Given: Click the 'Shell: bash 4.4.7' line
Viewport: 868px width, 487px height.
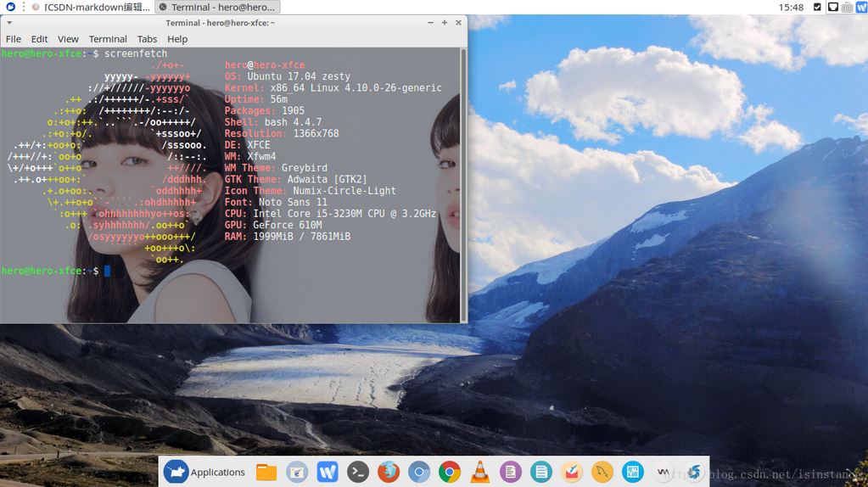Looking at the screenshot, I should tap(273, 122).
